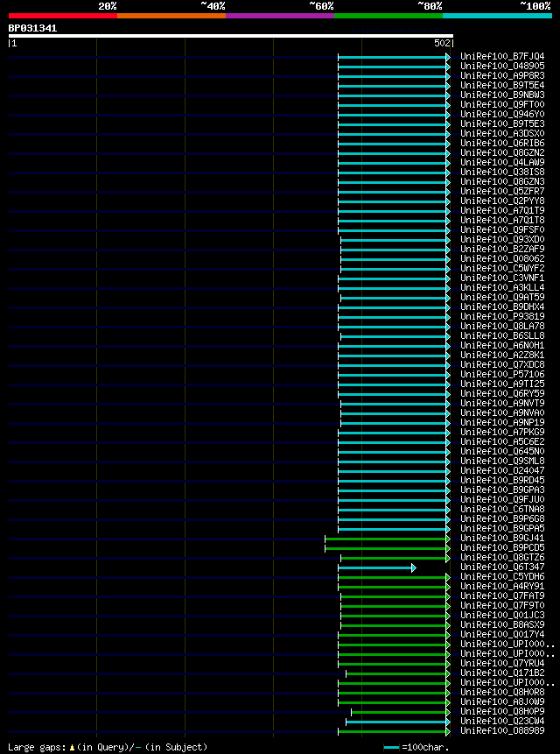Open hit UniRef100_B2ZAF9

point(502,249)
